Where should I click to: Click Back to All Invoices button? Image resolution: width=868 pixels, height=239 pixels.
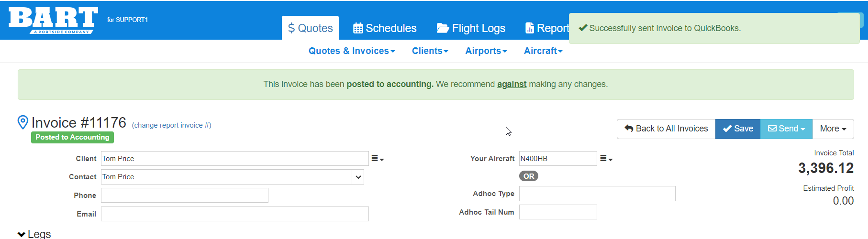point(666,129)
